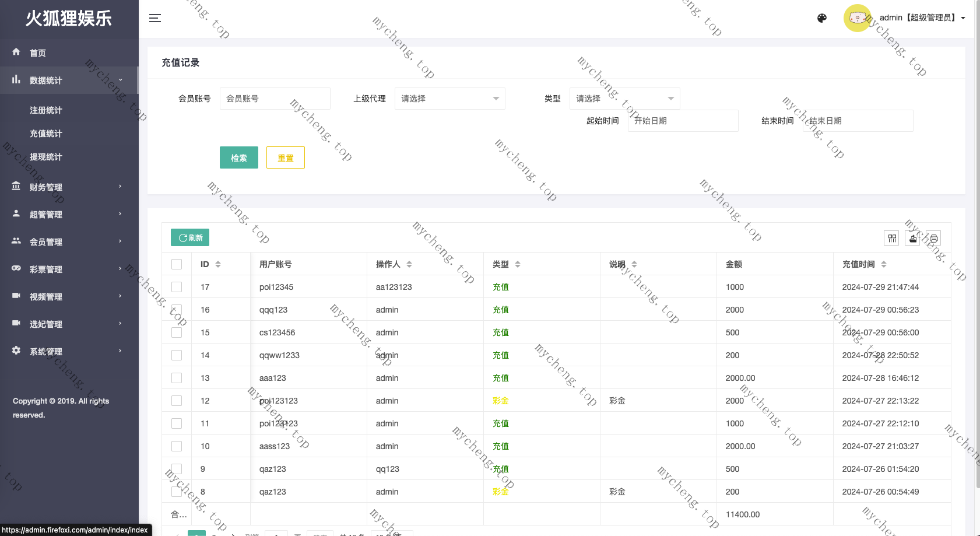Go to 首页 in sidebar
Image resolution: width=980 pixels, height=536 pixels.
[x=38, y=53]
